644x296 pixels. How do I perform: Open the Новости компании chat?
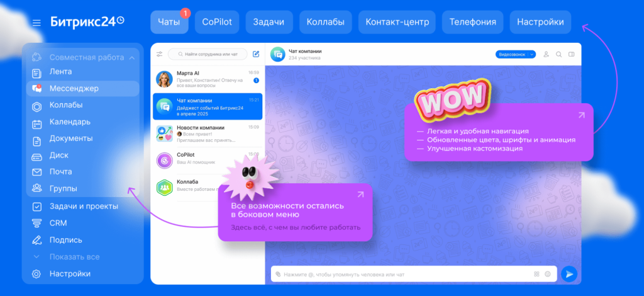208,134
